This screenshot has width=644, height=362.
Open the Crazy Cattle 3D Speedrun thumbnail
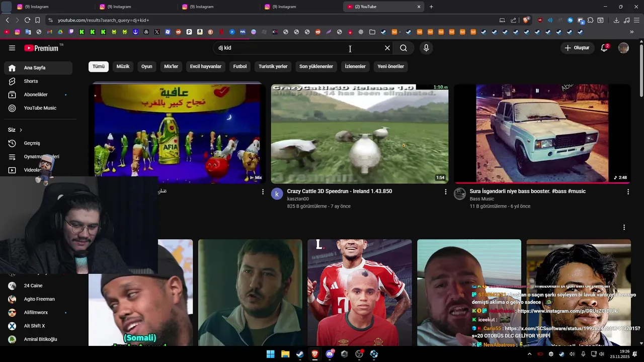360,133
